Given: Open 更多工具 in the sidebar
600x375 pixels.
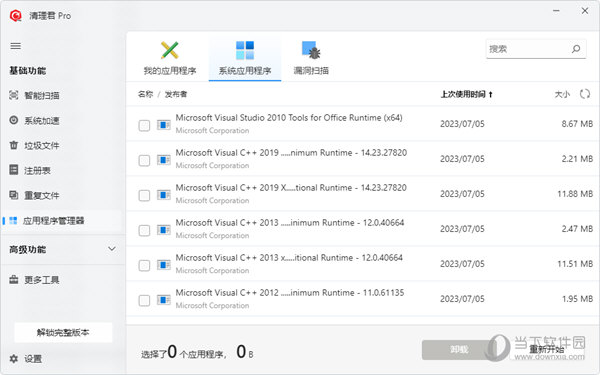Looking at the screenshot, I should click(x=61, y=280).
